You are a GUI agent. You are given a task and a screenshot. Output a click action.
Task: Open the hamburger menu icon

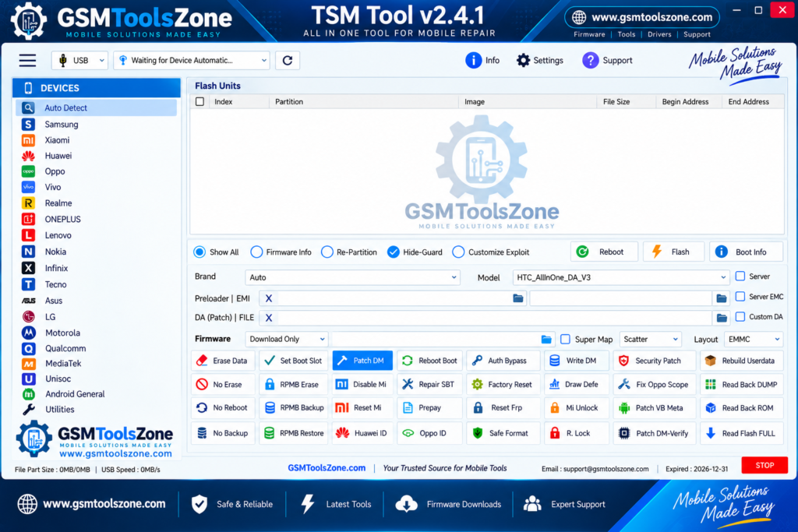click(x=27, y=61)
